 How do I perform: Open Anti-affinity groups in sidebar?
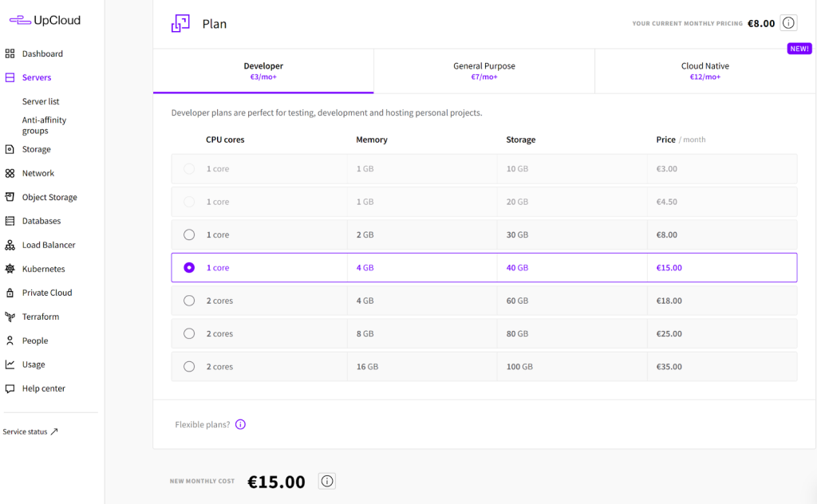[44, 125]
